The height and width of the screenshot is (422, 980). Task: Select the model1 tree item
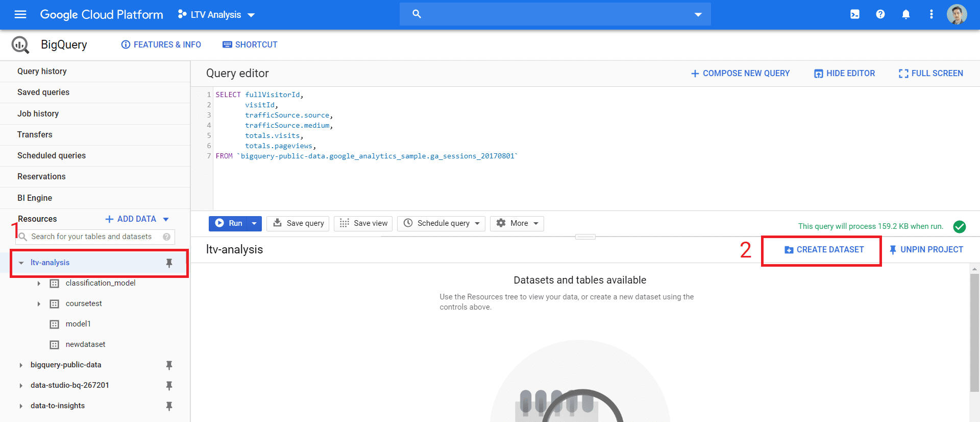78,324
